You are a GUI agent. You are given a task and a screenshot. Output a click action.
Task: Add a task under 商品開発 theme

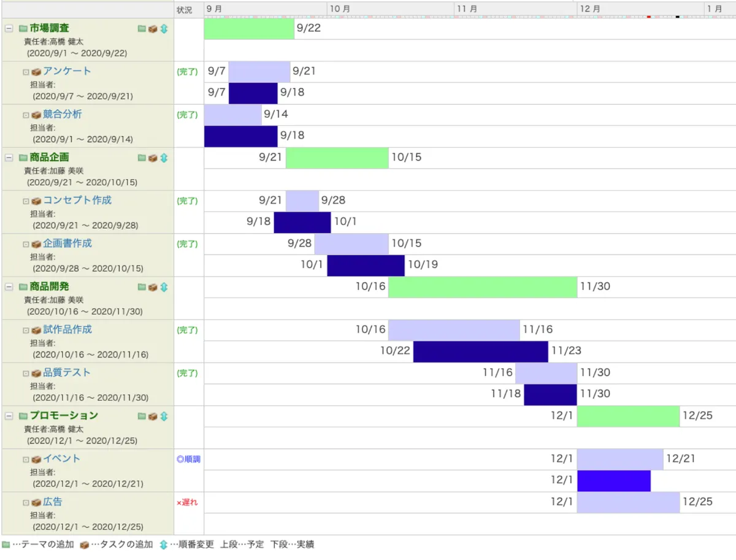pos(153,287)
